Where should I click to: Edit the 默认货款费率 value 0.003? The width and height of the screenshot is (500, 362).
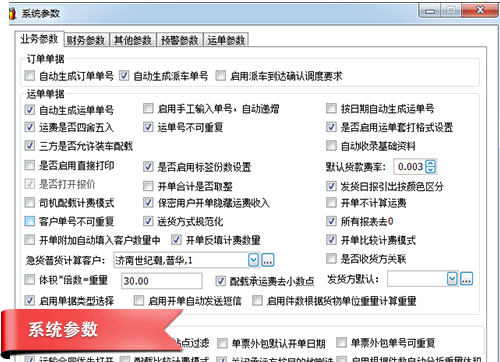coord(410,166)
